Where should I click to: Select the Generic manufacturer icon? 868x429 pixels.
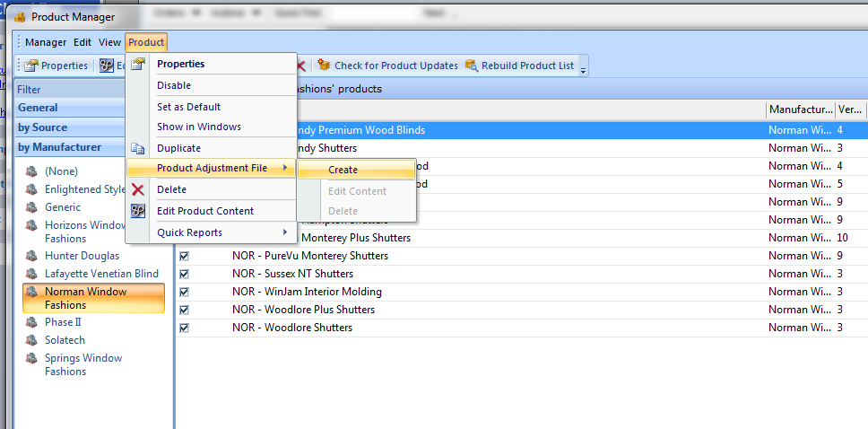(31, 206)
